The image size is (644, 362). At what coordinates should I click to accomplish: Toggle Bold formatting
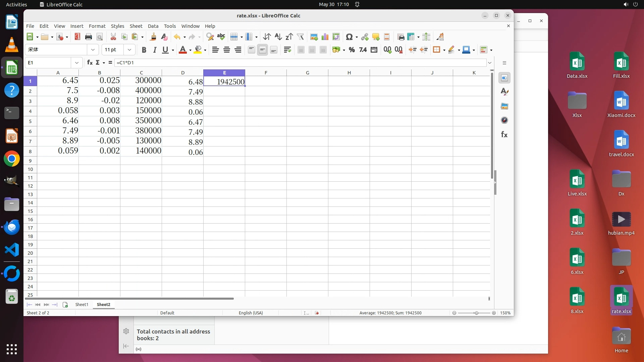click(144, 50)
